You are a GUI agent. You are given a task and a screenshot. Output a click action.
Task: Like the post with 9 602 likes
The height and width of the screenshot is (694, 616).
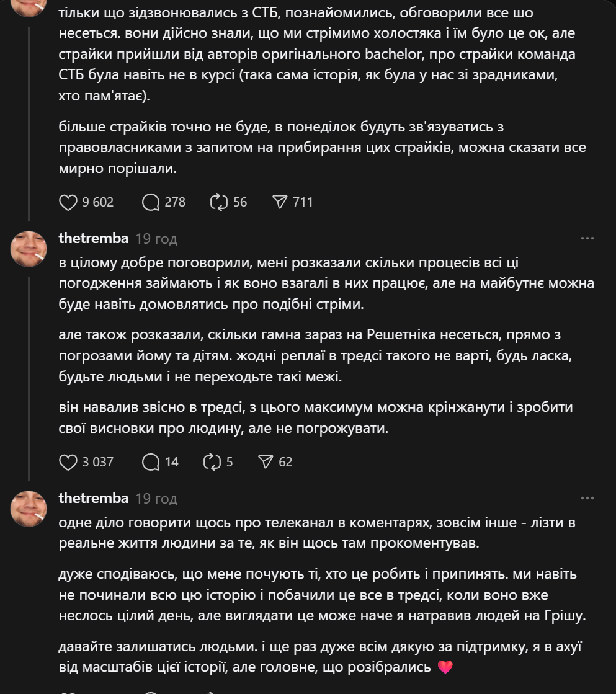[67, 202]
